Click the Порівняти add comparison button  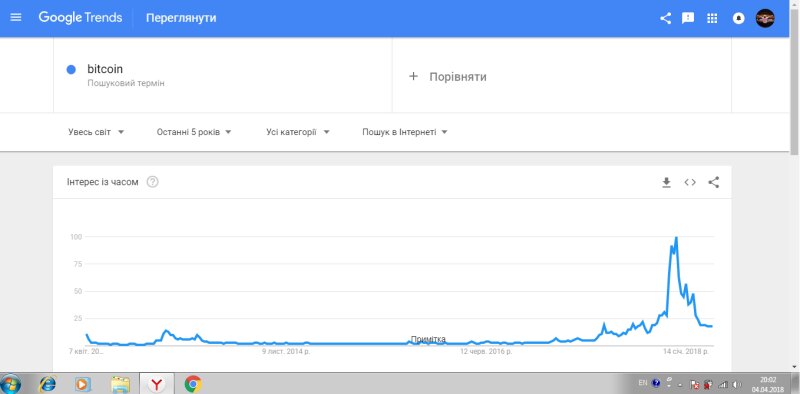point(447,77)
